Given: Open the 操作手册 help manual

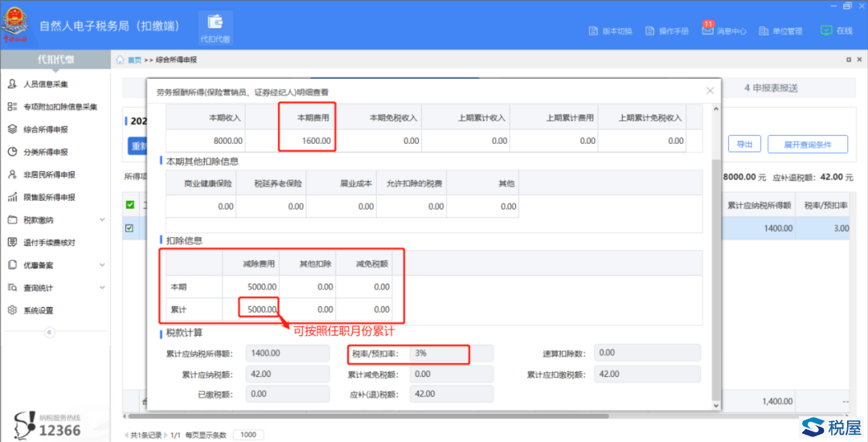Looking at the screenshot, I should (667, 31).
